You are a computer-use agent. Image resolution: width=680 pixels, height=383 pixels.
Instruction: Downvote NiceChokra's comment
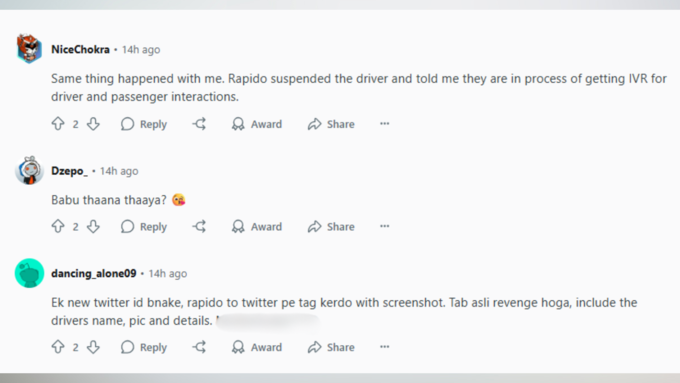point(93,124)
